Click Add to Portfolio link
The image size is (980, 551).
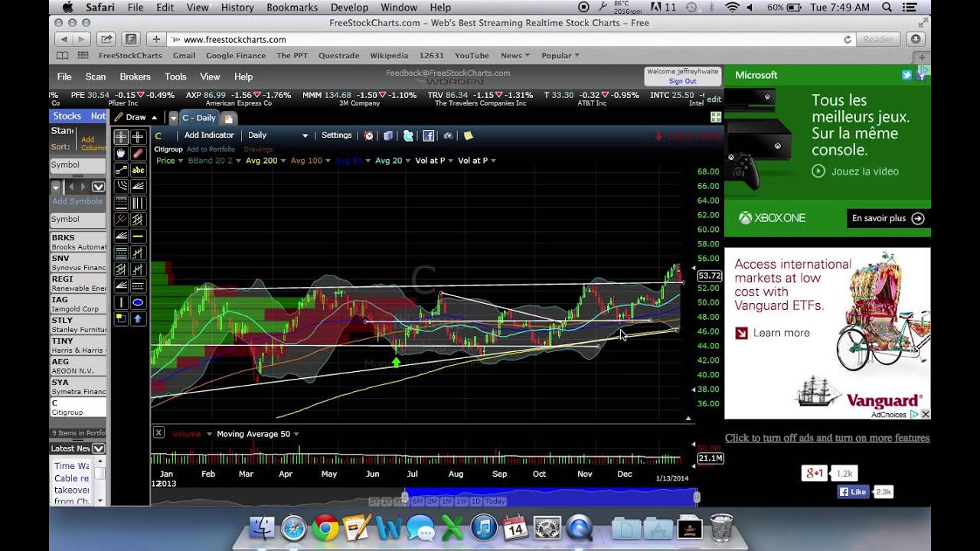click(211, 149)
